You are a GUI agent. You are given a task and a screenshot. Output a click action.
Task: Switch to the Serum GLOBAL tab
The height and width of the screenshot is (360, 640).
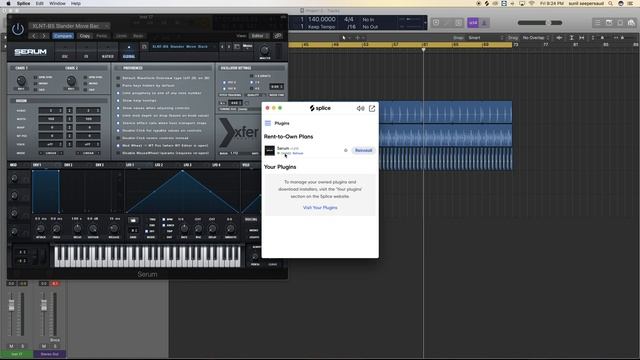click(x=129, y=52)
